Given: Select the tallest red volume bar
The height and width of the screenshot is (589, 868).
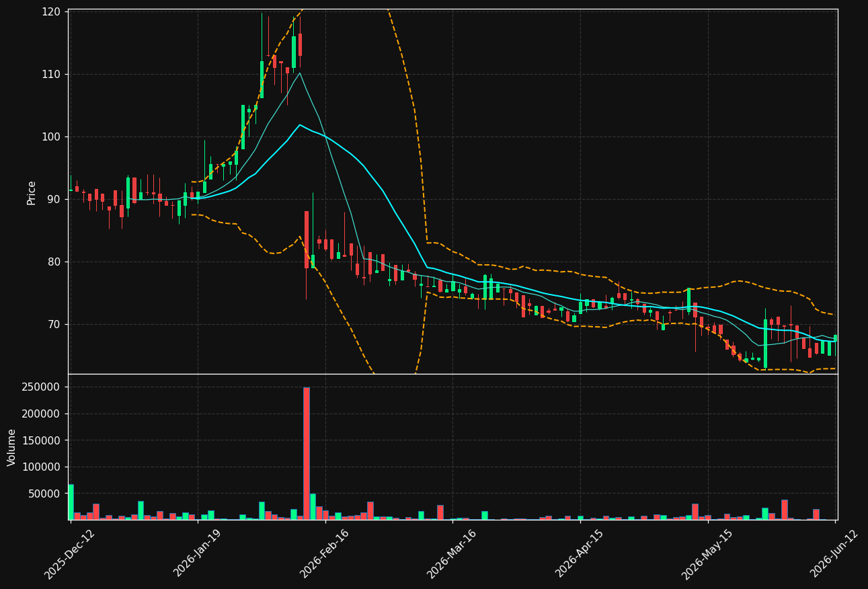Looking at the screenshot, I should point(307,453).
